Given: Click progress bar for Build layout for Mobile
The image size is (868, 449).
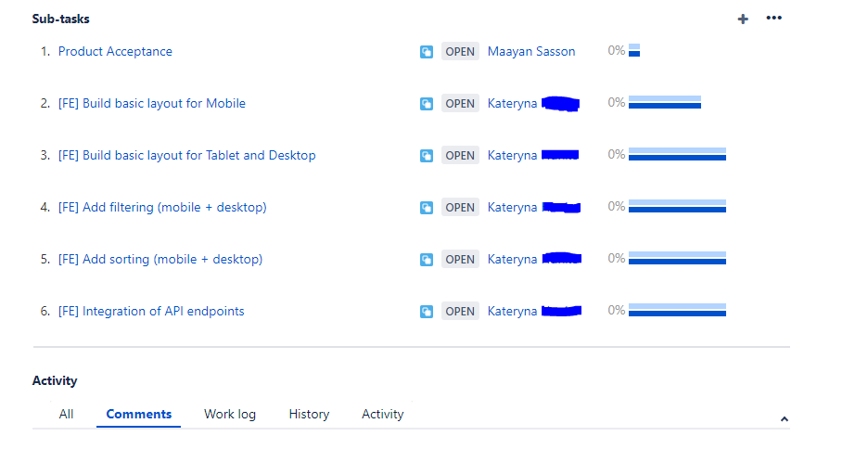Looking at the screenshot, I should click(665, 102).
